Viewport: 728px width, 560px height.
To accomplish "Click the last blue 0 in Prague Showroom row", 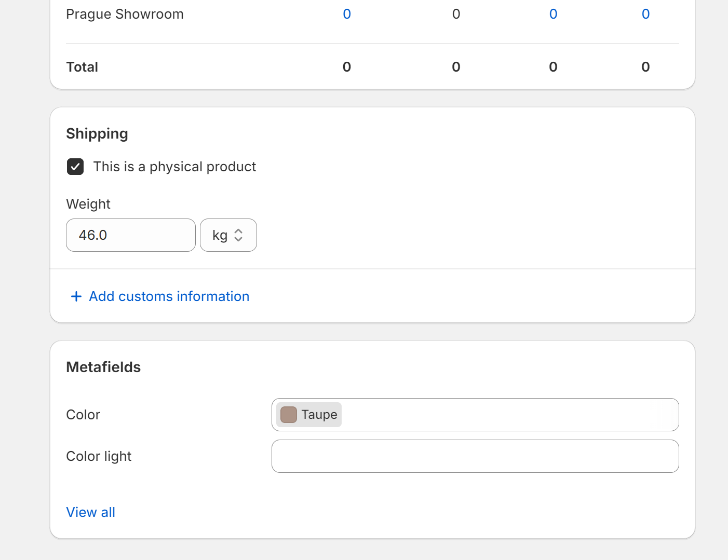I will [x=645, y=14].
